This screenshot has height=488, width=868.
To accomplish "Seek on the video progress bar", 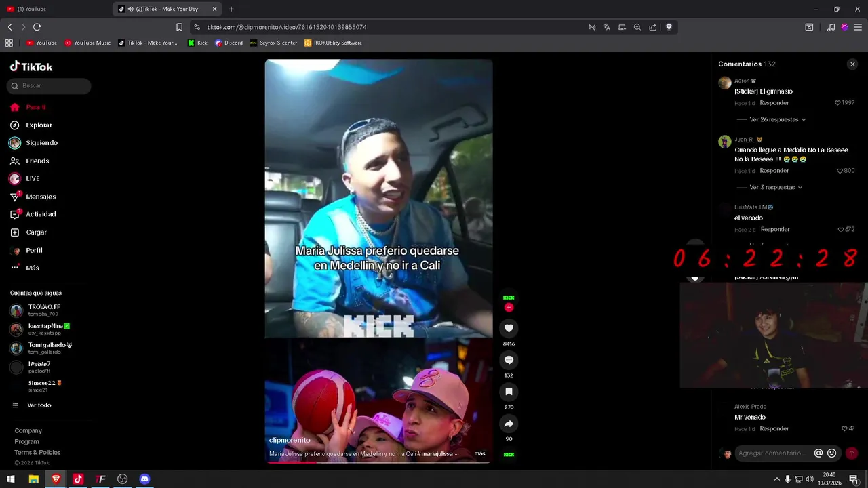I will 378,462.
